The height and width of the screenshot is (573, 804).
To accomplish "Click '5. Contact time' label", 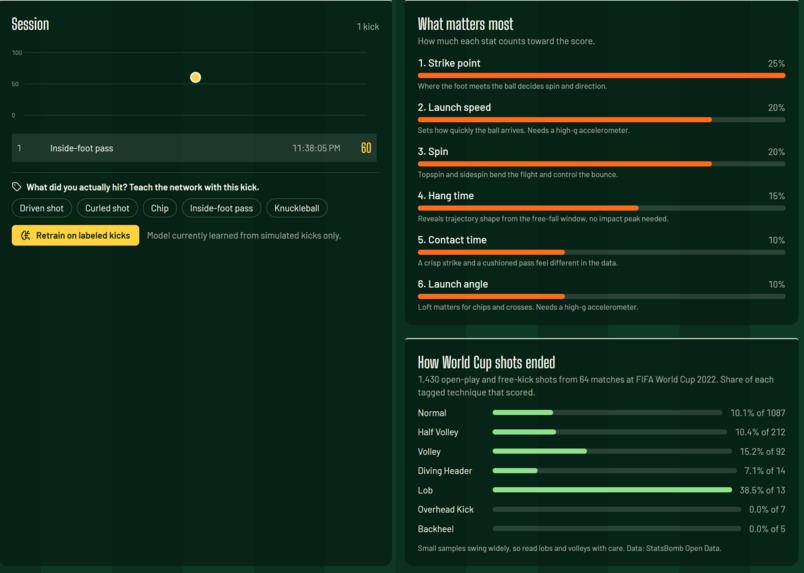I will [452, 240].
